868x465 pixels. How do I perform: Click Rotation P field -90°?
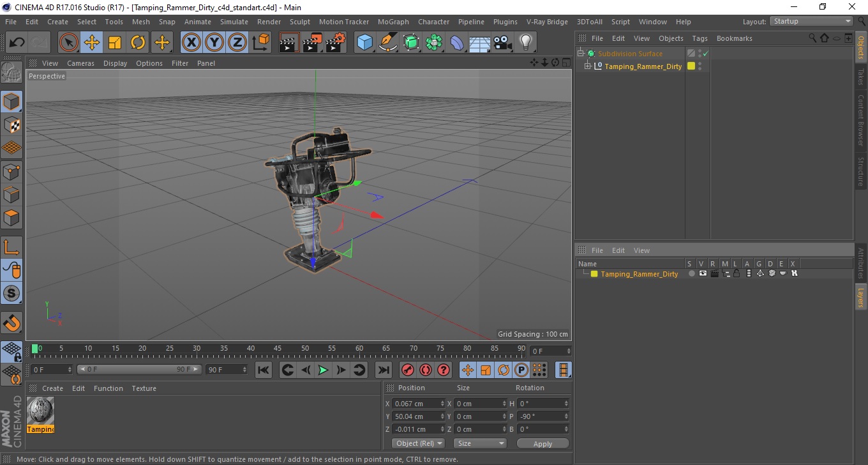(543, 416)
